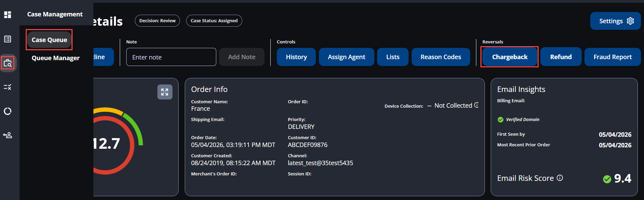The image size is (644, 200).
Task: Click the DELIVERY priority value
Action: coord(301,126)
